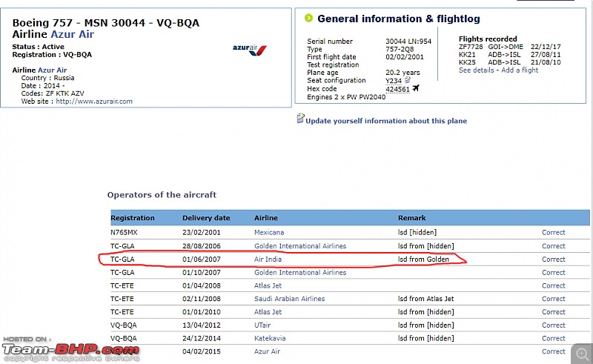
Task: Click the magnifier zoom icon in corner
Action: [583, 354]
